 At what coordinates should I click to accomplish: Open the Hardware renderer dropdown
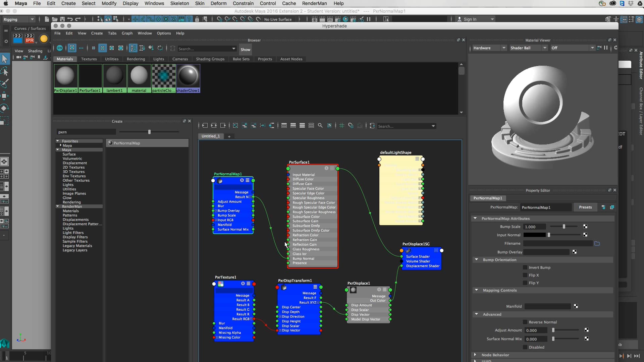pyautogui.click(x=504, y=48)
